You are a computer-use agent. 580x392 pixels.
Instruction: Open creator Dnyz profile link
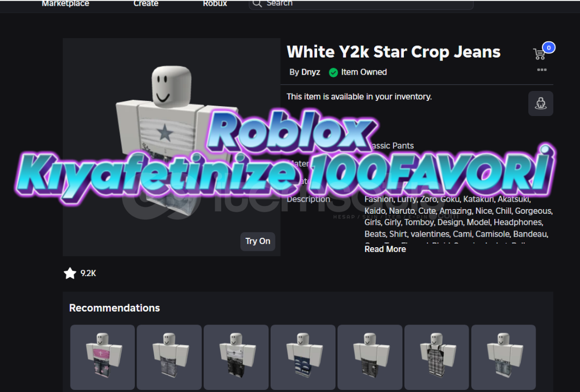point(310,72)
